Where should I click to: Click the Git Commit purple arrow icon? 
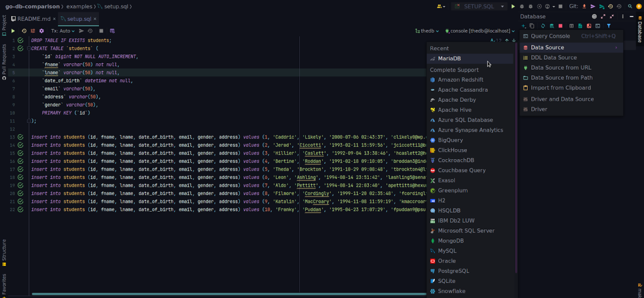593,7
